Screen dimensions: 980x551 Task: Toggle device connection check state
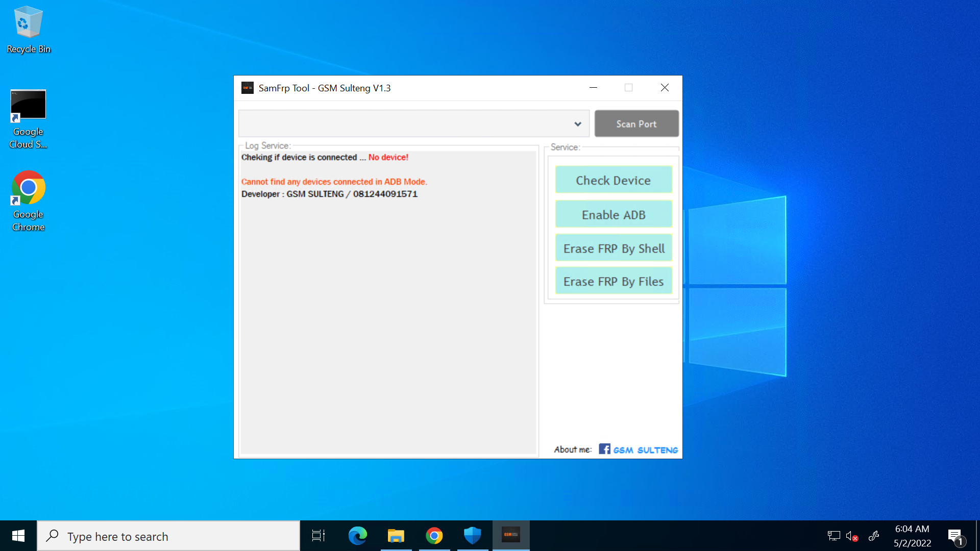(614, 180)
